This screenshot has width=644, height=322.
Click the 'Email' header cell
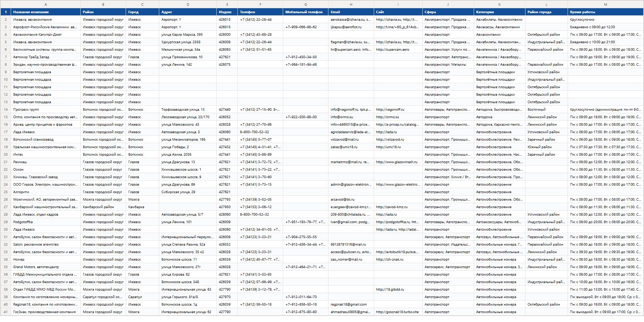tap(351, 12)
